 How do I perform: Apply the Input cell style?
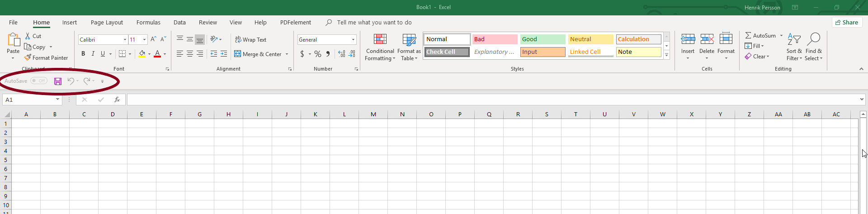(543, 52)
